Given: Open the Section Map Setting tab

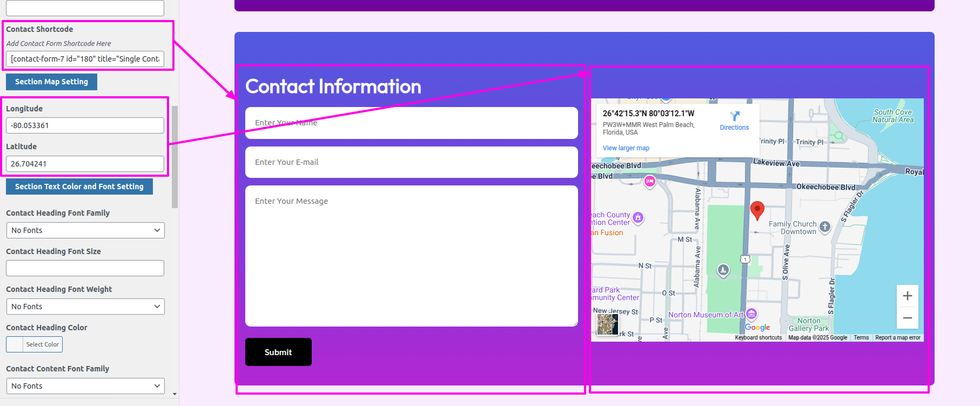Looking at the screenshot, I should (51, 82).
